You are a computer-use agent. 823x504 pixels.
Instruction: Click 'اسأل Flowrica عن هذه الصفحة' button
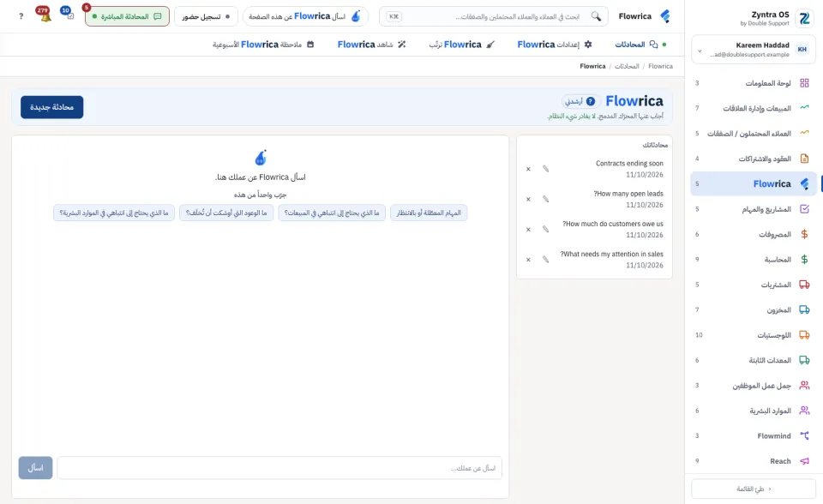coord(305,16)
